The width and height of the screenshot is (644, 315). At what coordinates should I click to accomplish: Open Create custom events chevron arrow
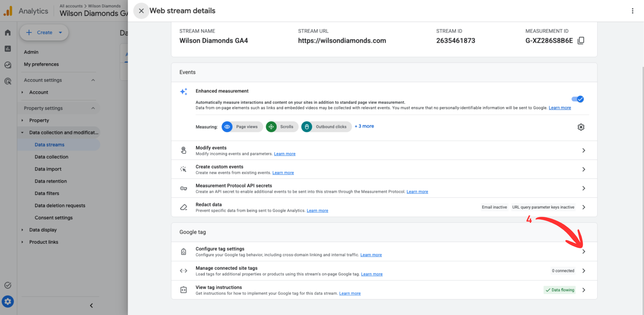(584, 169)
